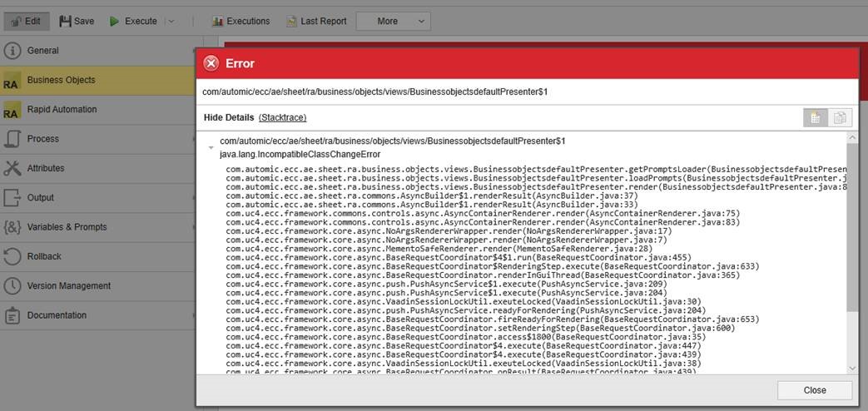Select the VaadinSessionLockUtil.java:30 stack line
Screen dimensions: 868x411
(x=464, y=301)
